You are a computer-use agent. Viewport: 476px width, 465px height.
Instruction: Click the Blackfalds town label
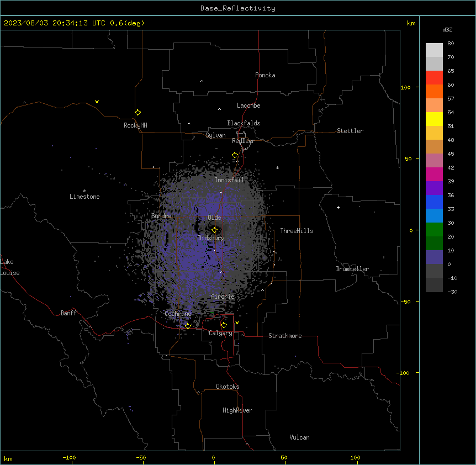pos(244,123)
